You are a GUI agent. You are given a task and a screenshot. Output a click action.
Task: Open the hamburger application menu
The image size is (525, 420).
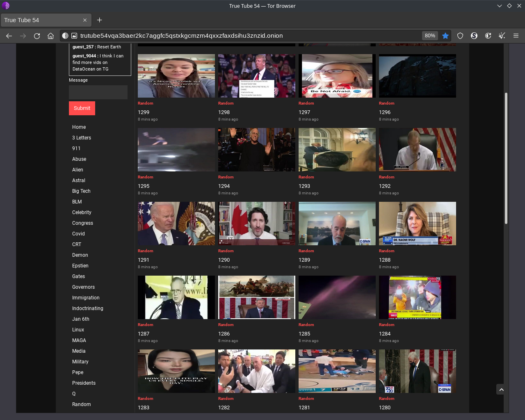[516, 36]
